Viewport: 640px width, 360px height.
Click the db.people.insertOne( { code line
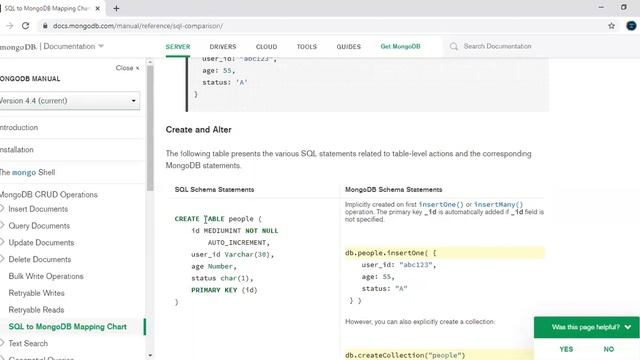pyautogui.click(x=391, y=253)
